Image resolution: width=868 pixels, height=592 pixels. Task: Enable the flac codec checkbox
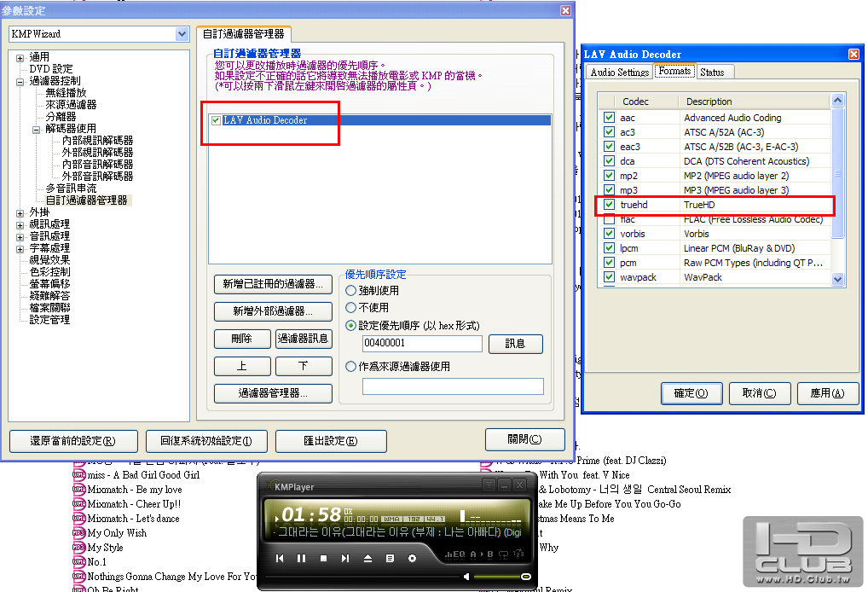tap(609, 219)
